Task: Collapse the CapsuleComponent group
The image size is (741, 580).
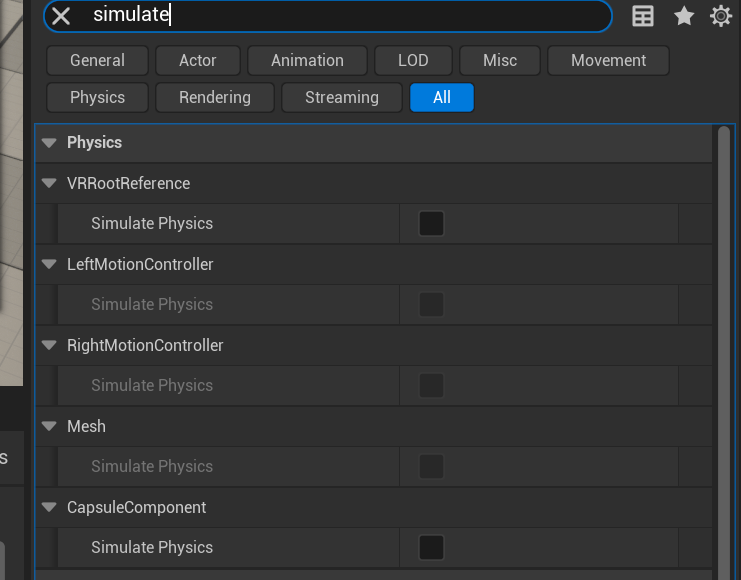Action: (x=49, y=508)
